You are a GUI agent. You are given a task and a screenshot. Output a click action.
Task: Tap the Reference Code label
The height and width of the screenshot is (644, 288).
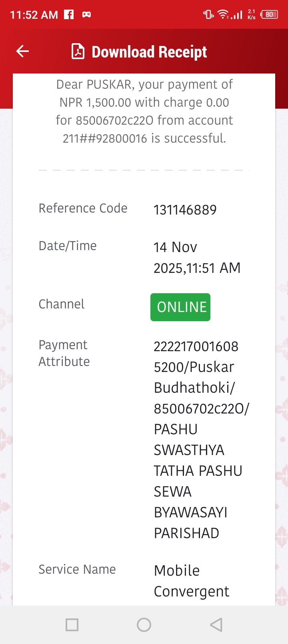pos(83,208)
